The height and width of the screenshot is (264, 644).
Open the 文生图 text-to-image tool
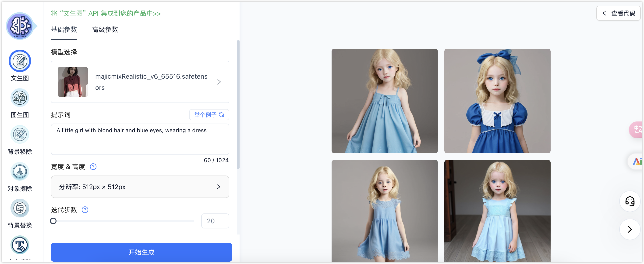(20, 61)
